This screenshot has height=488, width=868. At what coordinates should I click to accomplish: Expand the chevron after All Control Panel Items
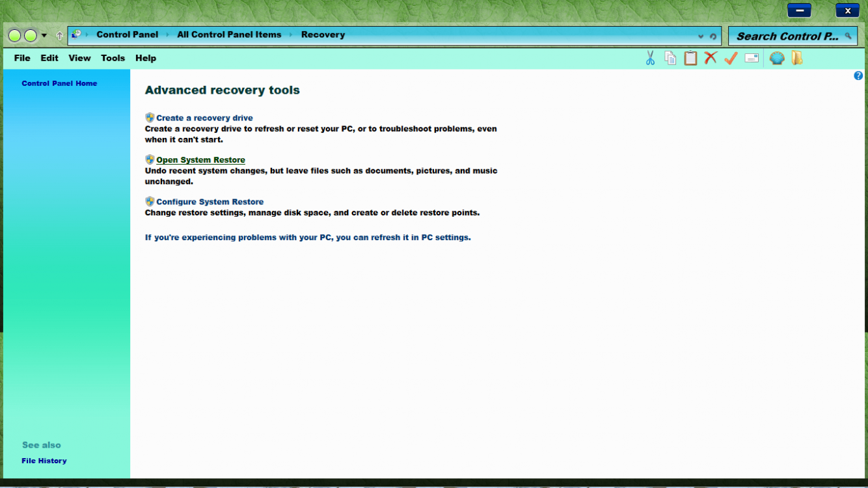(x=291, y=34)
